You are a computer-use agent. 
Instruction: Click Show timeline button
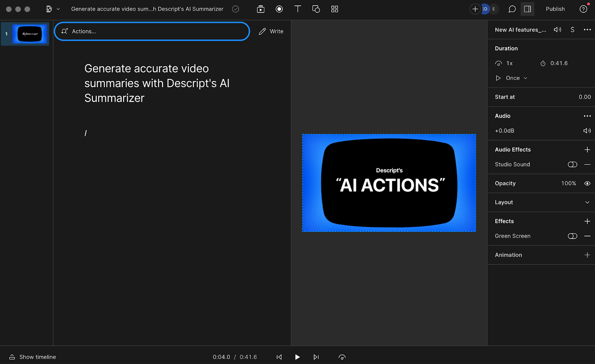click(33, 357)
